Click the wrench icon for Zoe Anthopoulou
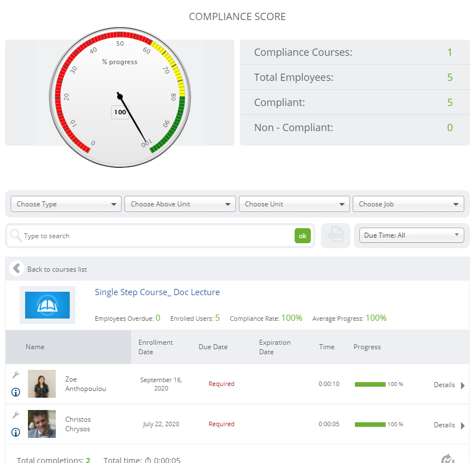This screenshot has width=476, height=463. (x=16, y=375)
